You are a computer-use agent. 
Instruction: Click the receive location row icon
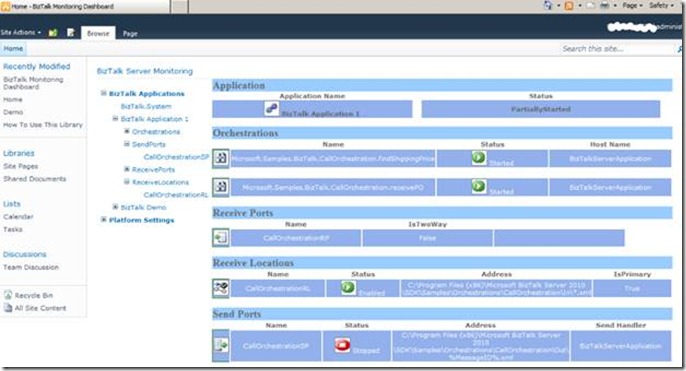(x=220, y=288)
